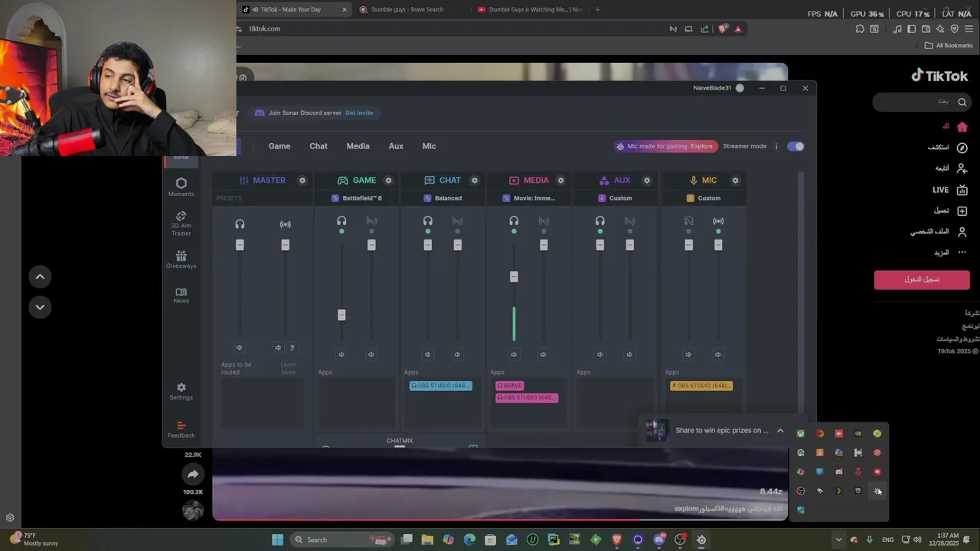Viewport: 980px width, 551px height.
Task: Click OBS STUDIO app tag in CHAT
Action: pos(441,386)
